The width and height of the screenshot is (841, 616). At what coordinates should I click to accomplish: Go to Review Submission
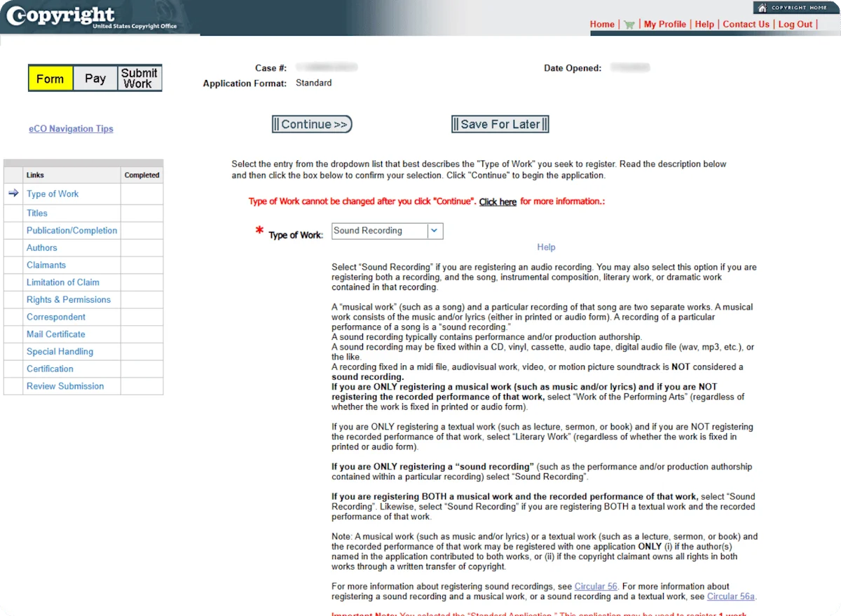click(x=64, y=385)
